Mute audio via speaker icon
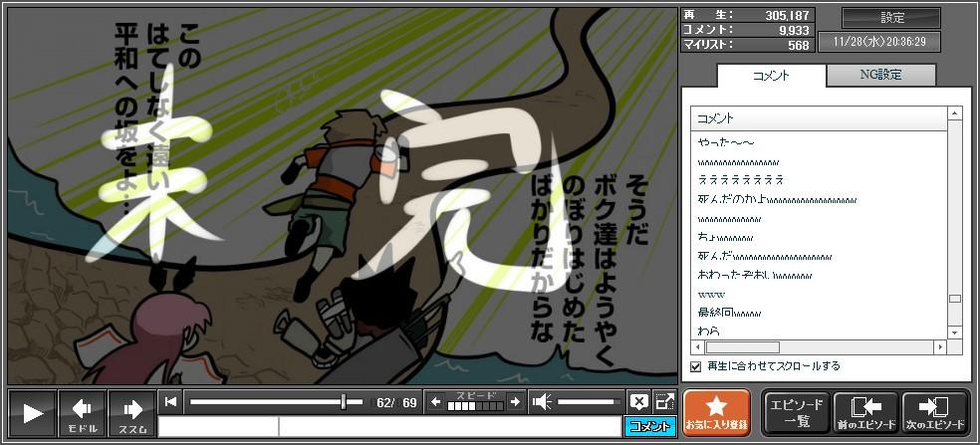 click(x=543, y=402)
